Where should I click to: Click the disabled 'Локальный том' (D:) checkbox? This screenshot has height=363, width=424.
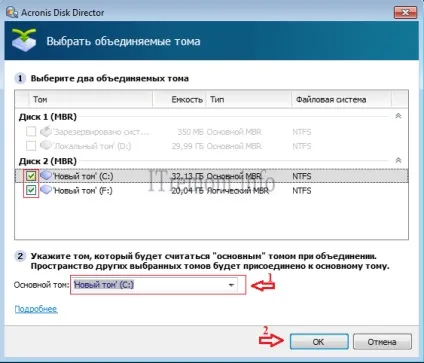point(31,146)
